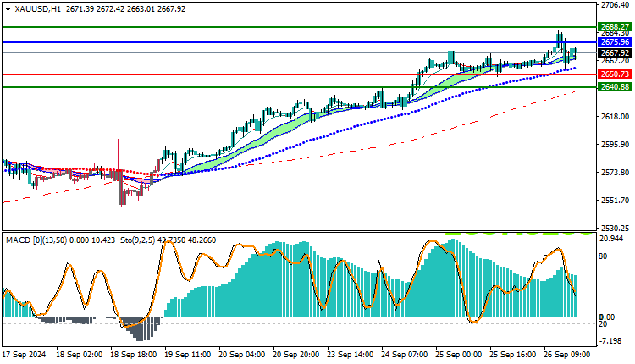Click the 24 Sep 07:00 time label

pos(405,355)
